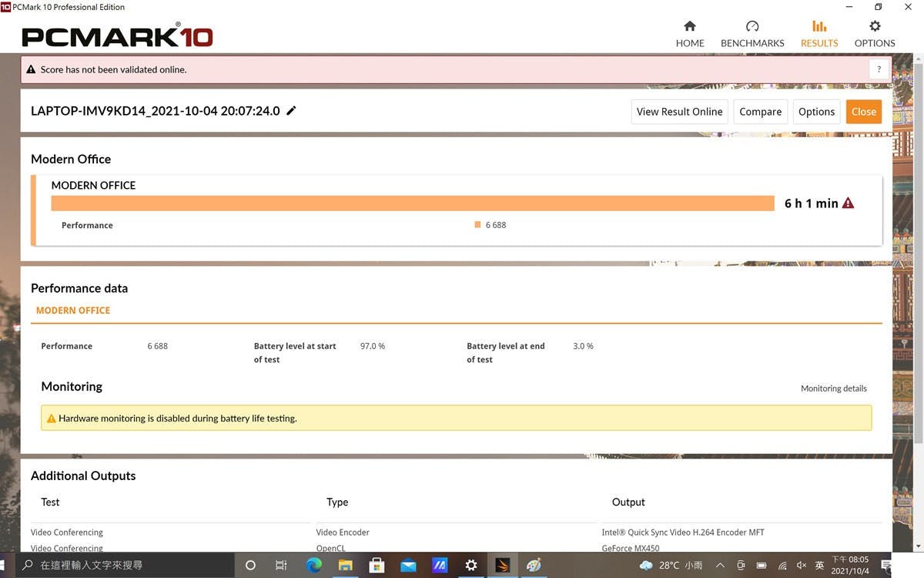Click the 英 input language indicator
The height and width of the screenshot is (578, 924).
pyautogui.click(x=820, y=565)
